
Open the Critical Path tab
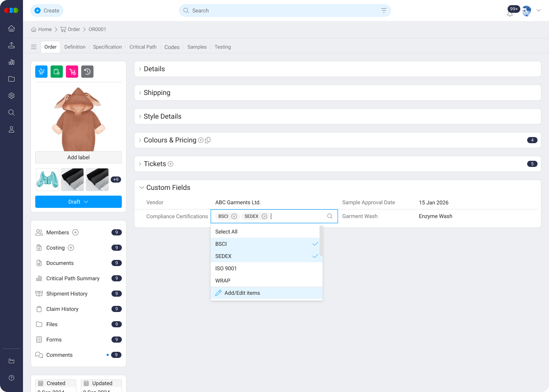click(143, 47)
